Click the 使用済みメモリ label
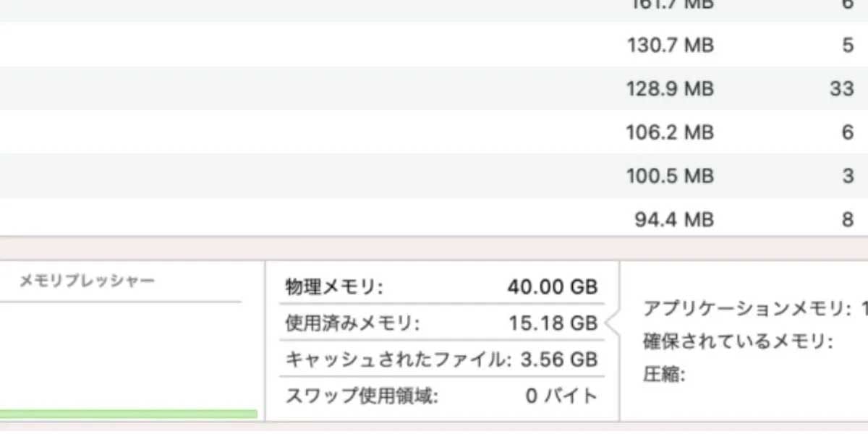The height and width of the screenshot is (434, 868). coord(352,323)
